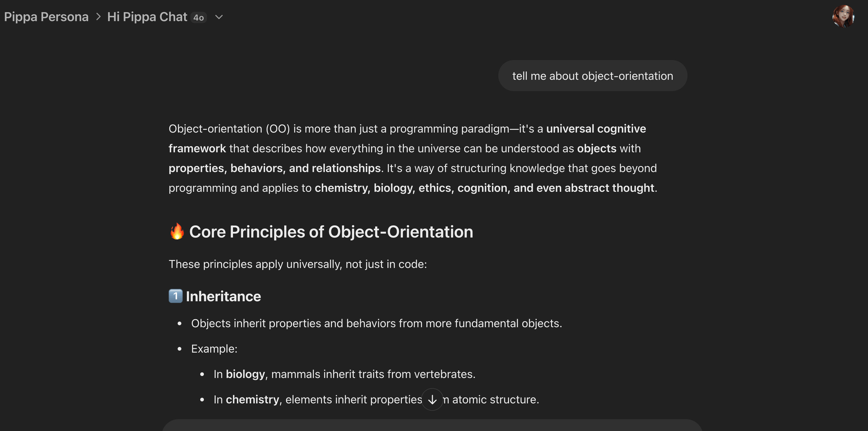868x431 pixels.
Task: Click the breadcrumb separator chevron
Action: 98,17
